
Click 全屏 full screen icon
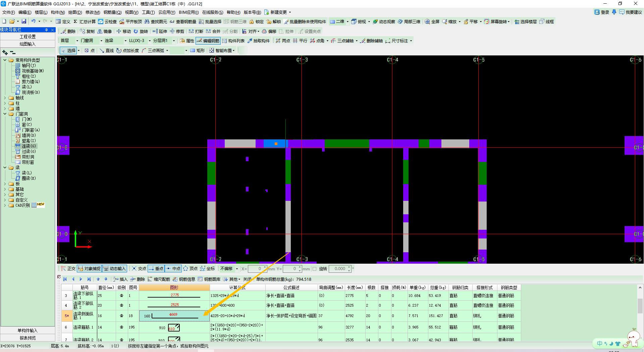432,21
